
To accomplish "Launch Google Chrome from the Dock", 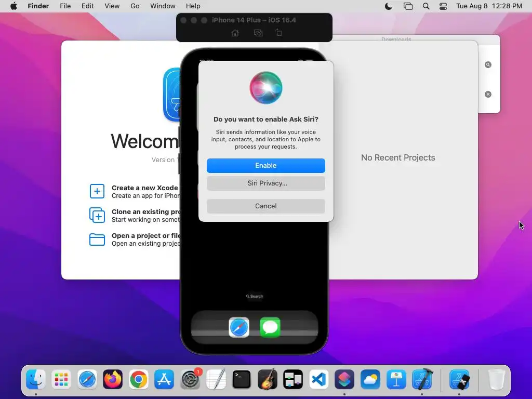I will coord(138,379).
